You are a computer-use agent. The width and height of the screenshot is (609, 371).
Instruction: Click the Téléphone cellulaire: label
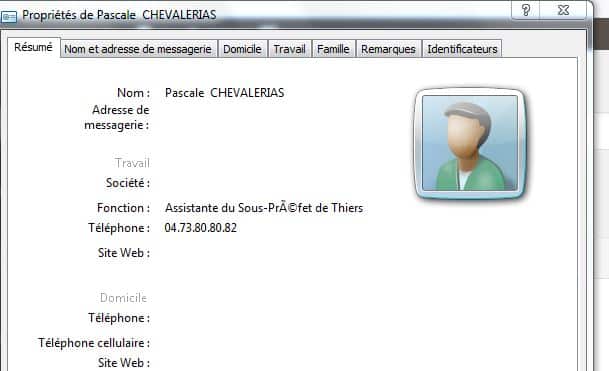94,343
